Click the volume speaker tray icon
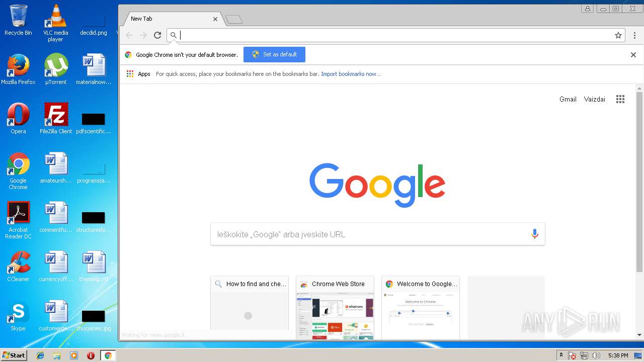The height and width of the screenshot is (362, 644). coord(596,355)
